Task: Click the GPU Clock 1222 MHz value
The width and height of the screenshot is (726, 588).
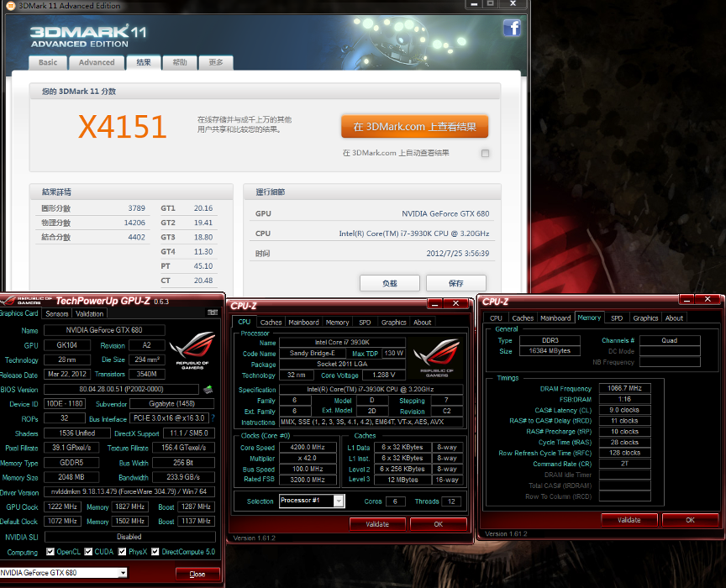Action: coord(62,507)
